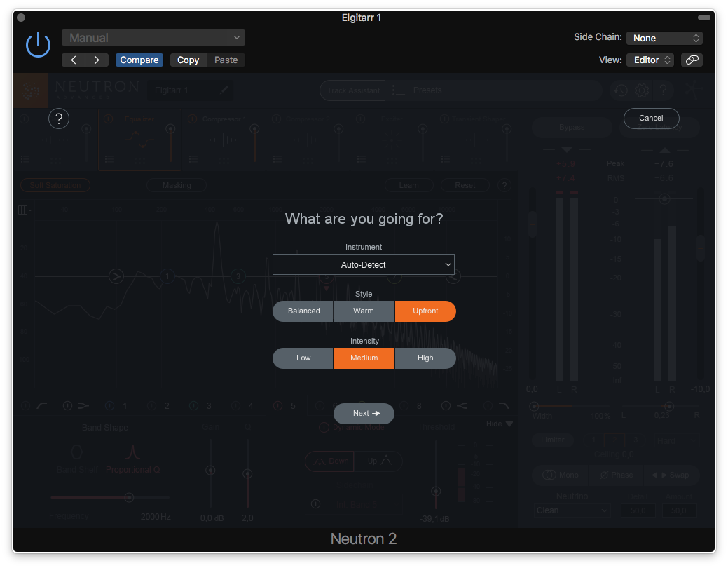This screenshot has height=568, width=728.
Task: Select High intensity
Action: point(425,358)
